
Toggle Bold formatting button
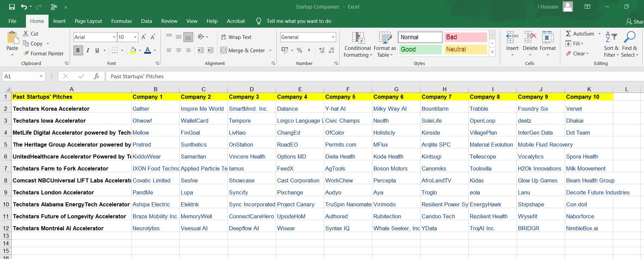click(78, 50)
